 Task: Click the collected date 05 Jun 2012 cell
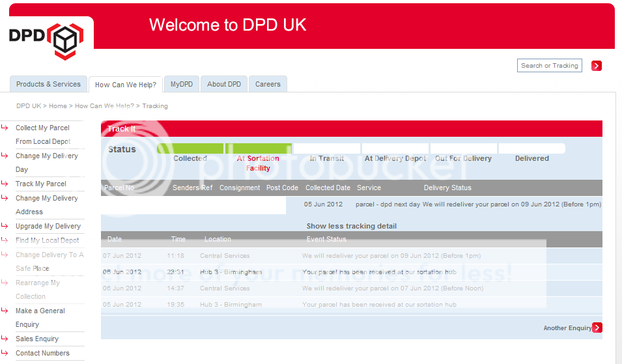click(323, 204)
